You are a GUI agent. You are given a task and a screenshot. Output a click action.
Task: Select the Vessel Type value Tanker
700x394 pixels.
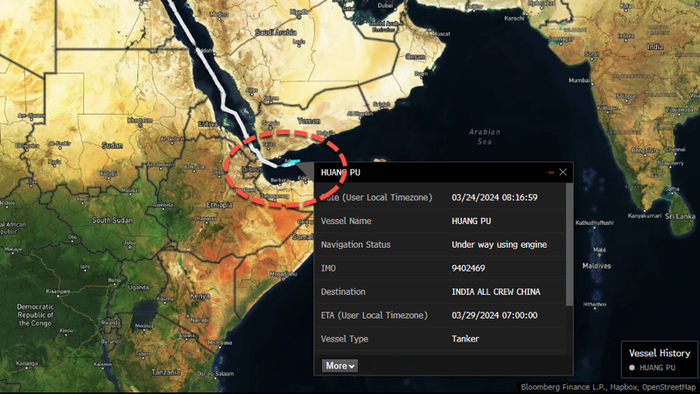(465, 339)
